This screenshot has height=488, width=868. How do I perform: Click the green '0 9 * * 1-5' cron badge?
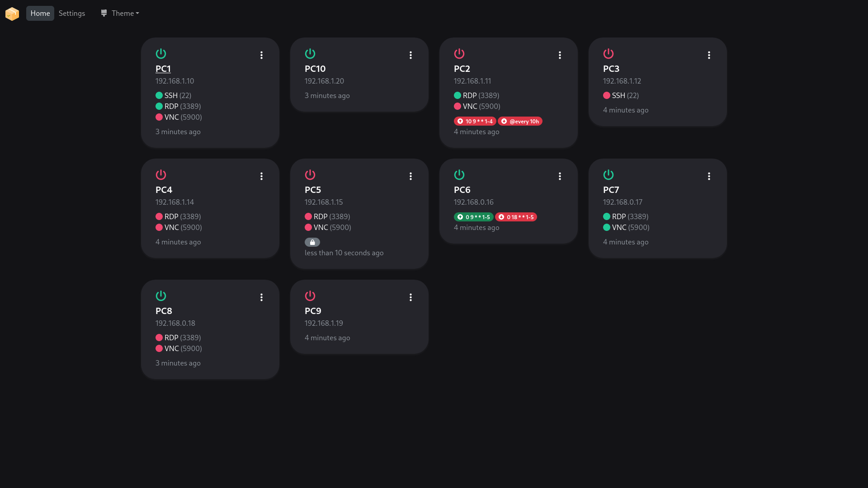coord(473,217)
